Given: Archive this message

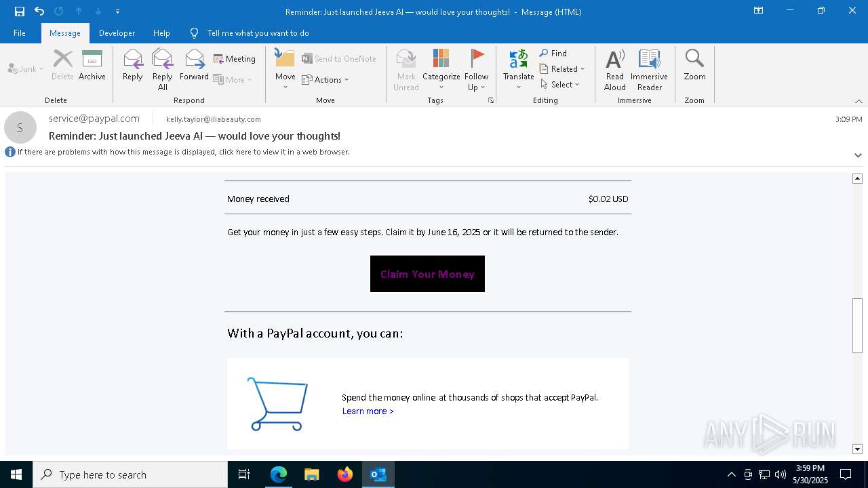Looking at the screenshot, I should [92, 65].
